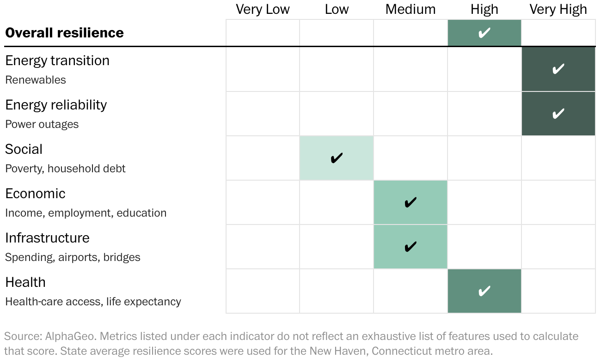Select the Energy transition row title
The width and height of the screenshot is (601, 364).
(x=57, y=61)
